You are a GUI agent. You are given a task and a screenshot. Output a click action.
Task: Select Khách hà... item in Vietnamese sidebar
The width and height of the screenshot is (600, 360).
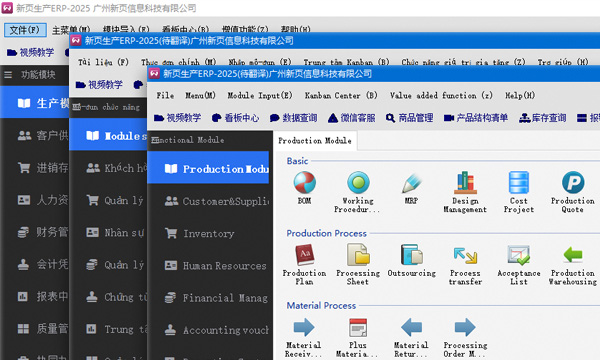[108, 168]
